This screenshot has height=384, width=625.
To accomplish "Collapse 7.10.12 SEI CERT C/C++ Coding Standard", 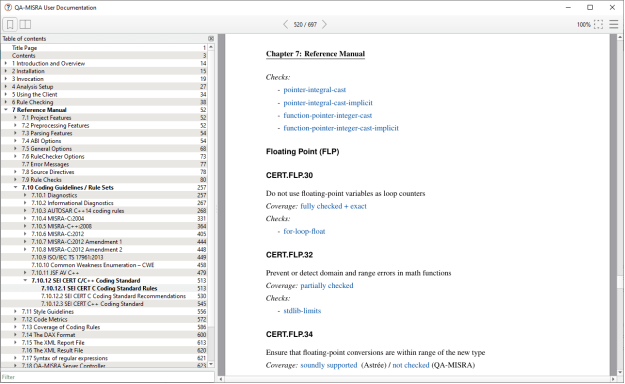I will pyautogui.click(x=25, y=280).
